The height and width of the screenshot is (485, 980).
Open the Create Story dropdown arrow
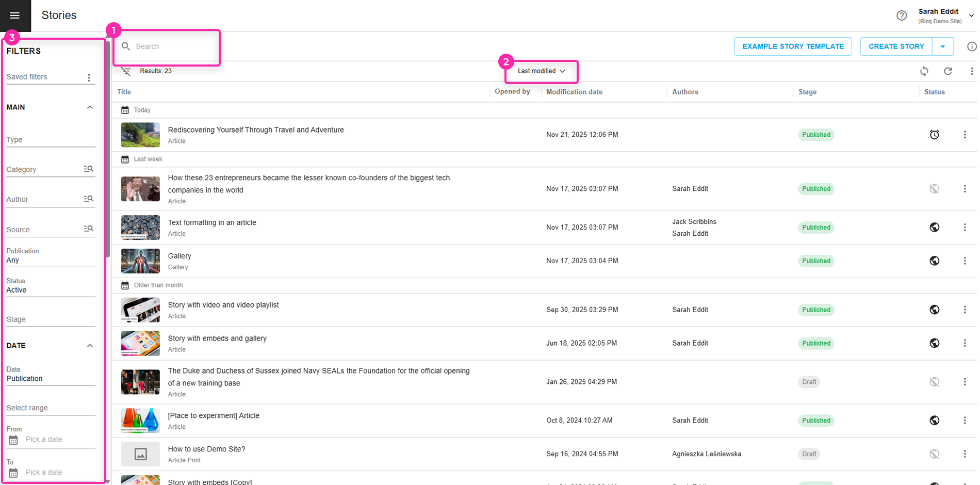point(942,46)
